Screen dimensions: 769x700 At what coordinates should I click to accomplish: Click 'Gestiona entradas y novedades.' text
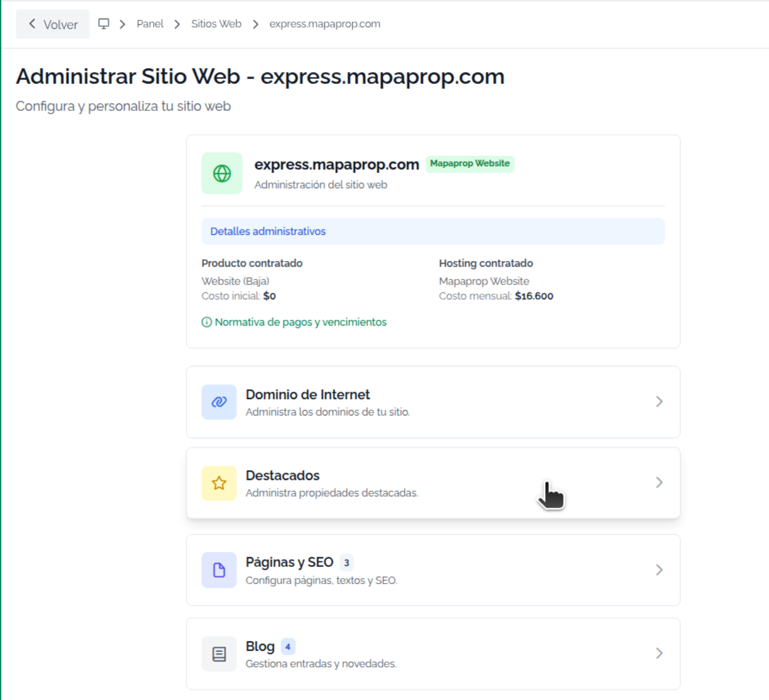[x=321, y=663]
